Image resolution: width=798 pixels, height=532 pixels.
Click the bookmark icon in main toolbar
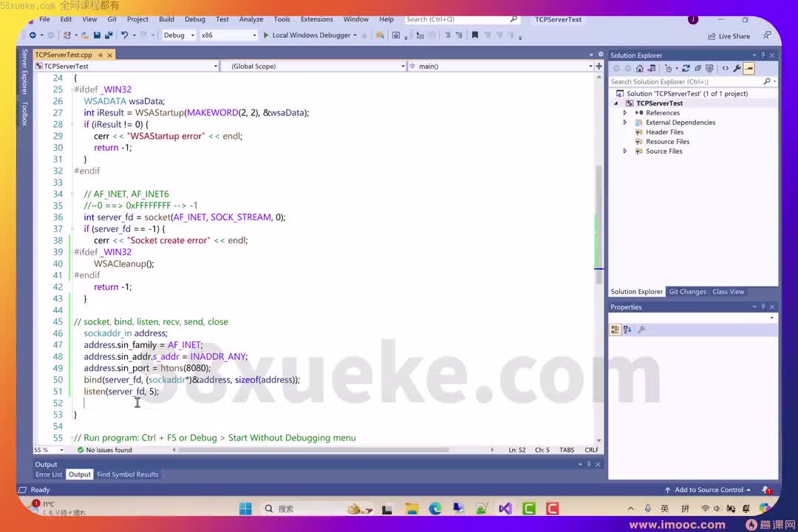tap(475, 35)
